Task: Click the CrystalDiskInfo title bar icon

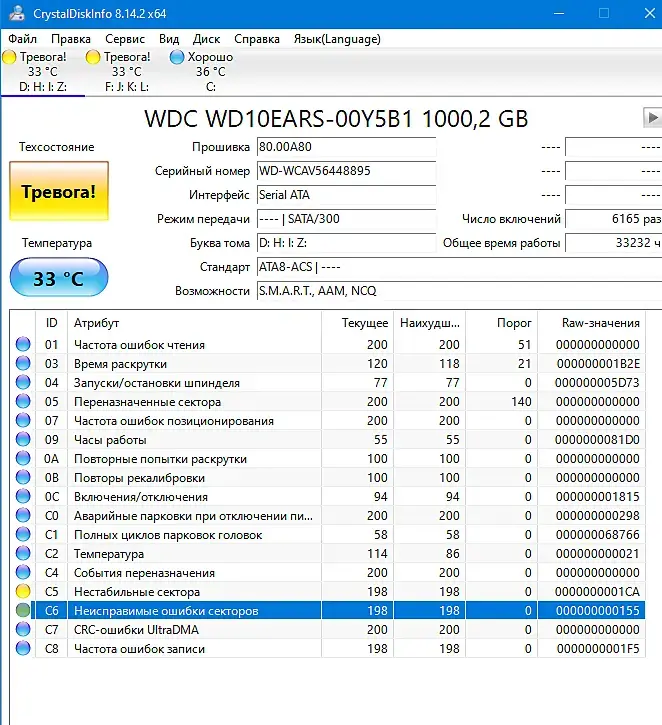Action: 17,13
